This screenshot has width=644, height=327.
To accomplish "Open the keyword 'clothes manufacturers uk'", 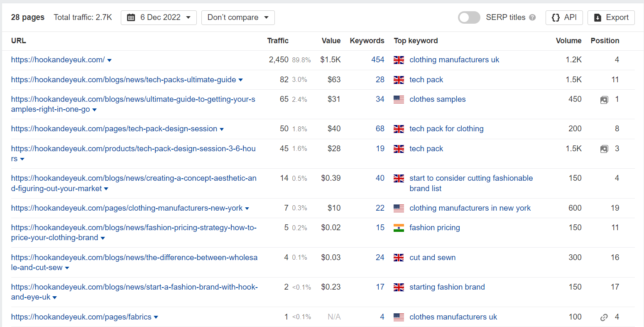I will click(x=453, y=317).
